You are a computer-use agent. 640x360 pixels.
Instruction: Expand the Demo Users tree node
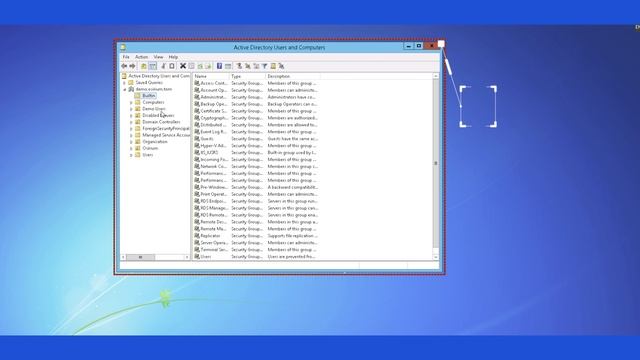(131, 109)
